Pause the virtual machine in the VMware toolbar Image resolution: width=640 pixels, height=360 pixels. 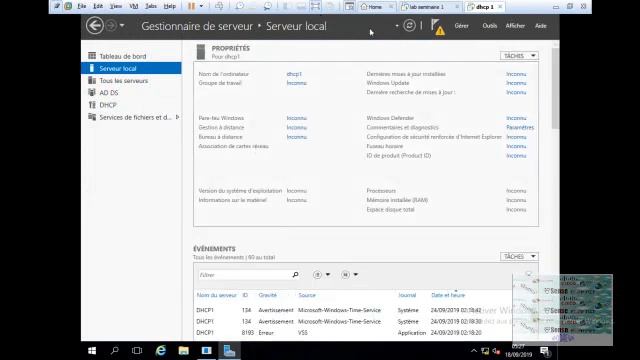click(191, 7)
